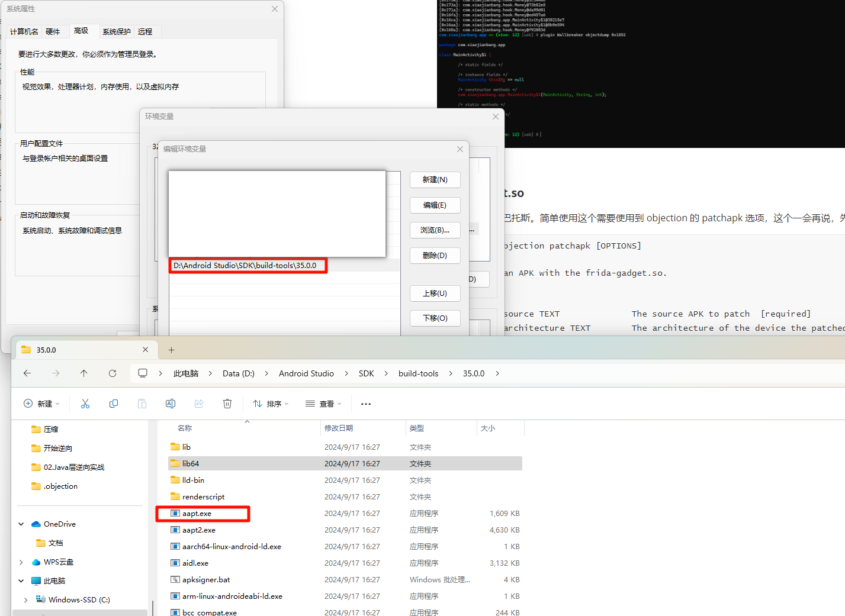The image size is (845, 616).
Task: Open the 新建 new item dropdown
Action: pyautogui.click(x=41, y=404)
